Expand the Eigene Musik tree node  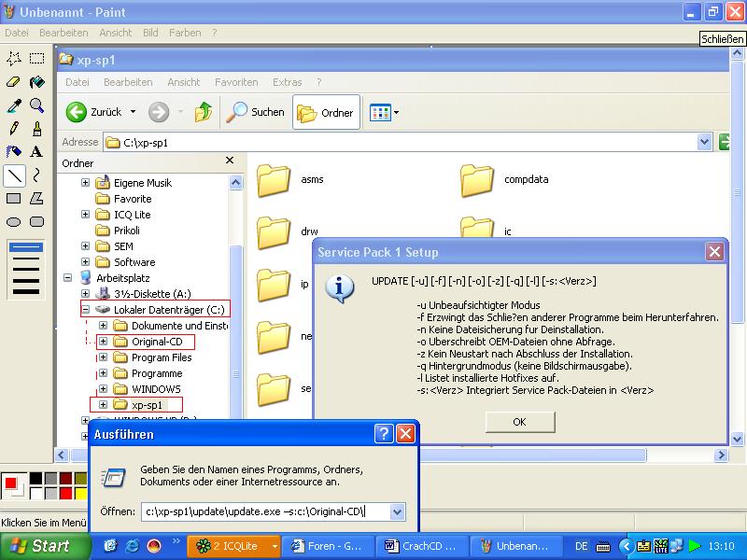tap(85, 182)
